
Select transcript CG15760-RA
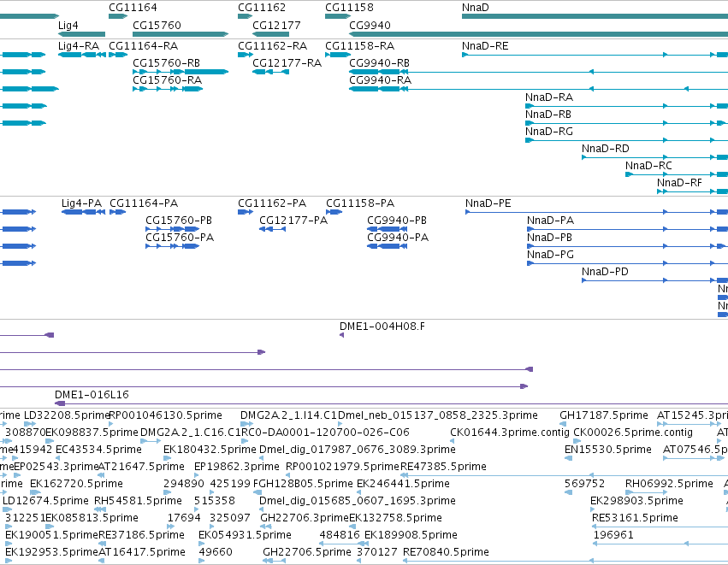point(168,89)
